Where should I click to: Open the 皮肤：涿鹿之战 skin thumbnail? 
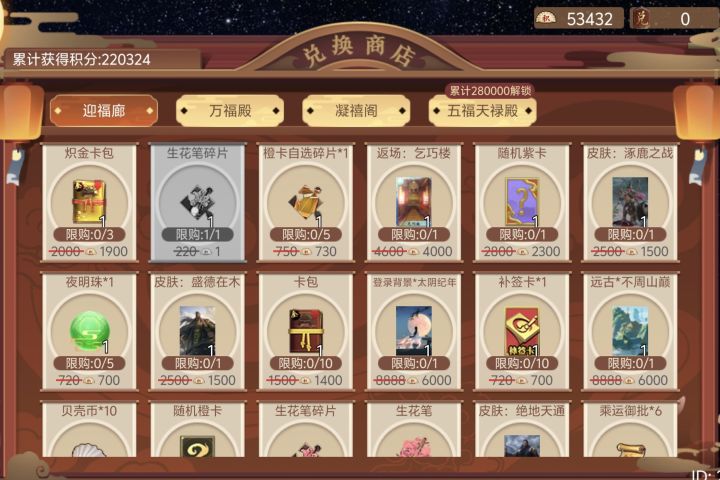click(630, 202)
